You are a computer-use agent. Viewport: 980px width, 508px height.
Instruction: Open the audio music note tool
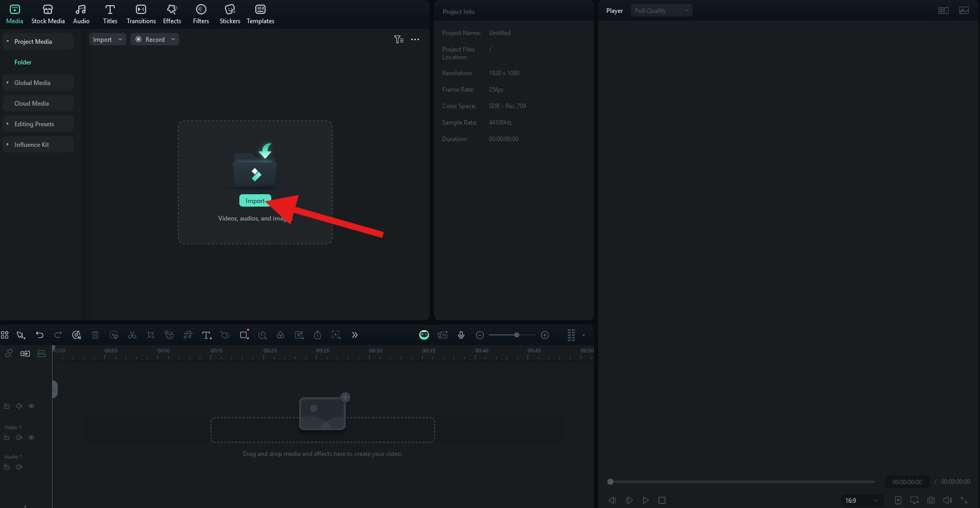[x=188, y=335]
